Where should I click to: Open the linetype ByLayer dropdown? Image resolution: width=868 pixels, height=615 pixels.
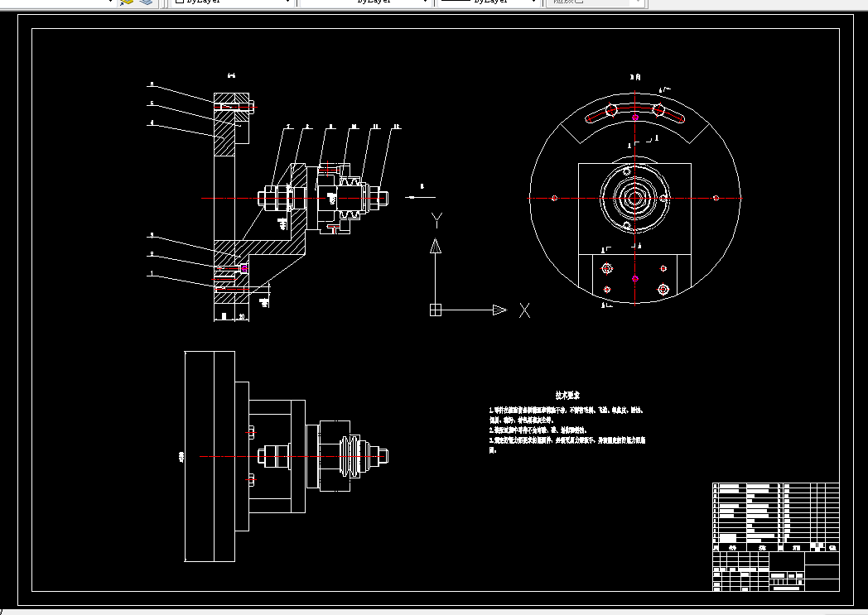365,2
